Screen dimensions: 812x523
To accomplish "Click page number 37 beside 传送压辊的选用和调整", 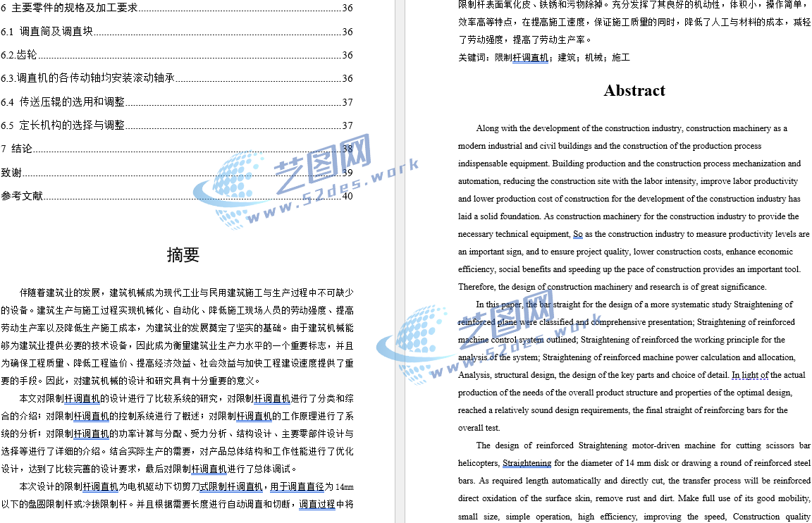I will pyautogui.click(x=347, y=102).
